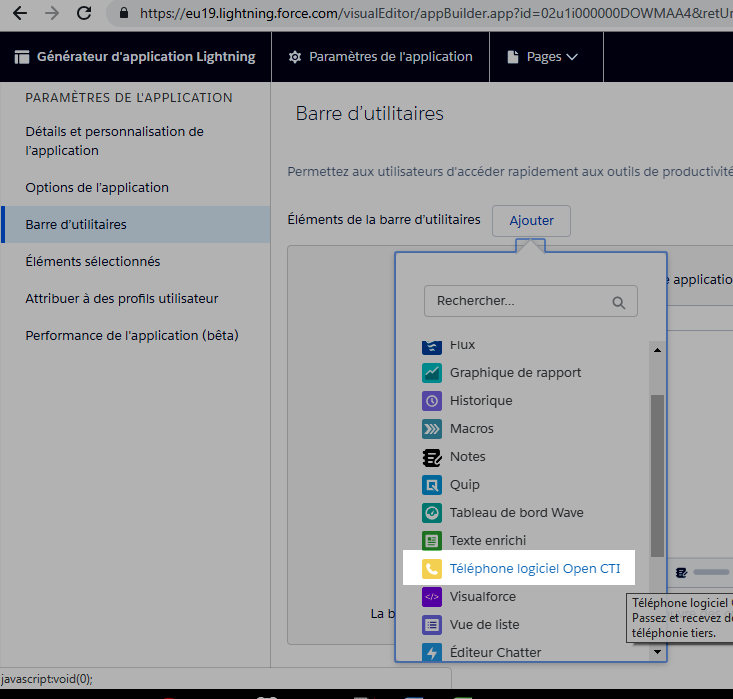
Task: Choose Téléphone logiciel Open CTI entry
Action: pos(519,569)
